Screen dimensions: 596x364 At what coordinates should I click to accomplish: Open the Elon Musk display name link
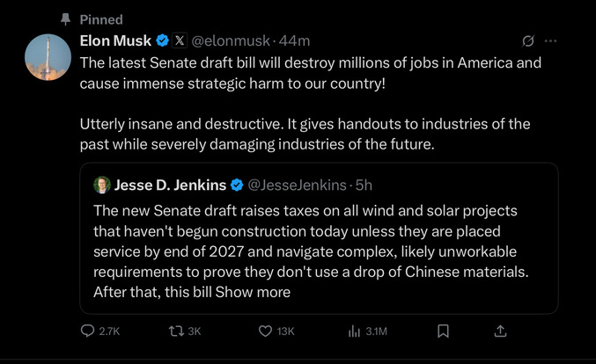click(115, 40)
